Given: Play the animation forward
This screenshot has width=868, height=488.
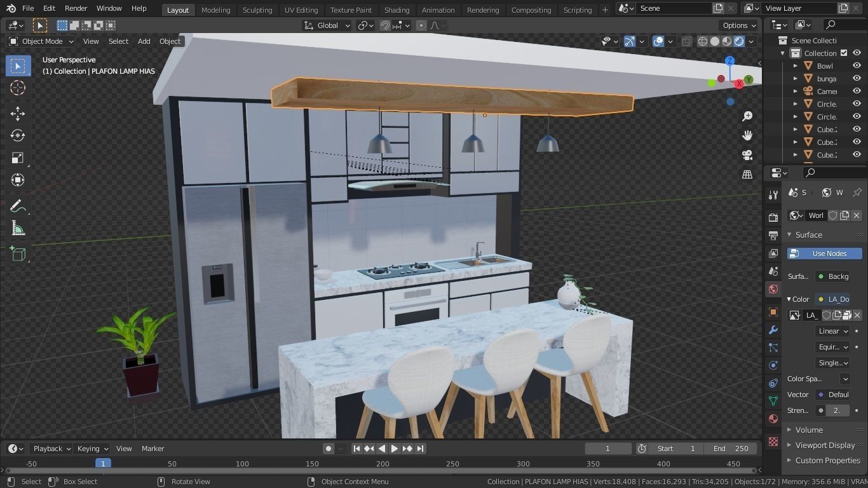Looking at the screenshot, I should 394,449.
